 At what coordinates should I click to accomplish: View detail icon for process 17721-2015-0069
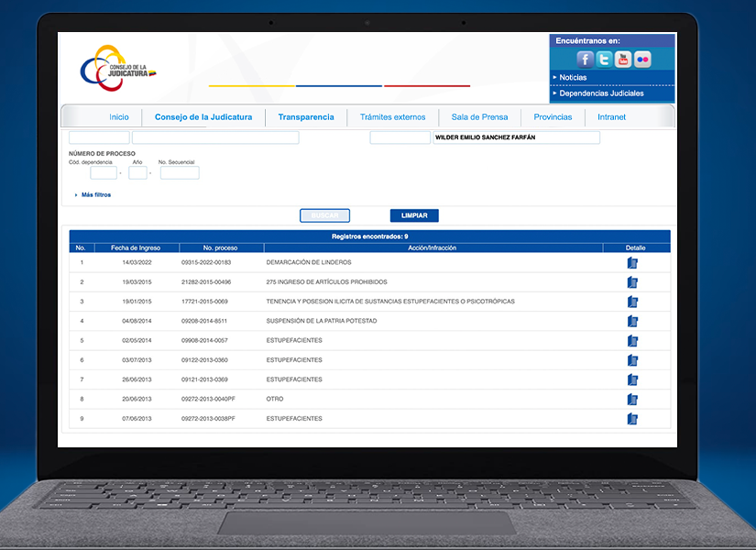tap(632, 302)
